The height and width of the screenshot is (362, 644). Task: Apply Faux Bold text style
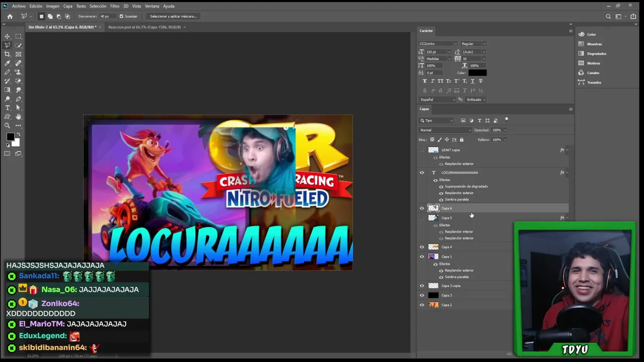point(425,81)
